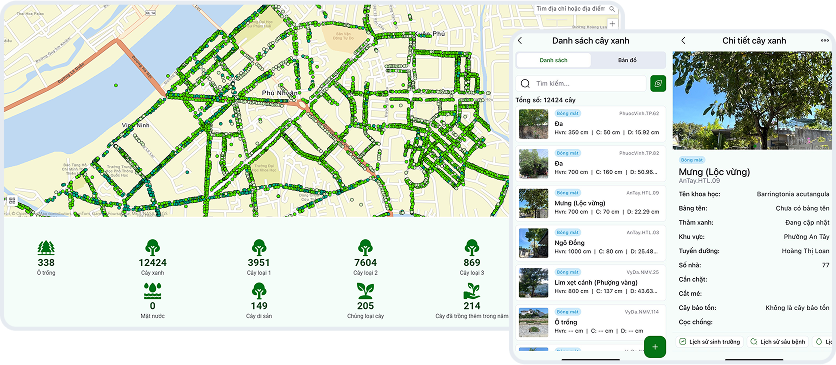
Task: Open Lim xẹt cánh (Phượng vàng) item
Action: (591, 282)
